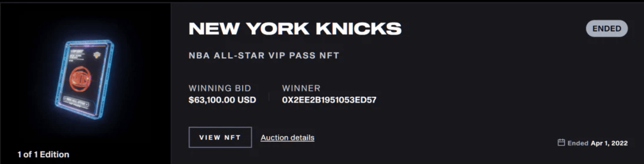This screenshot has height=164, width=644.
Task: Click the NEW YORK KNICKS title
Action: (x=295, y=29)
